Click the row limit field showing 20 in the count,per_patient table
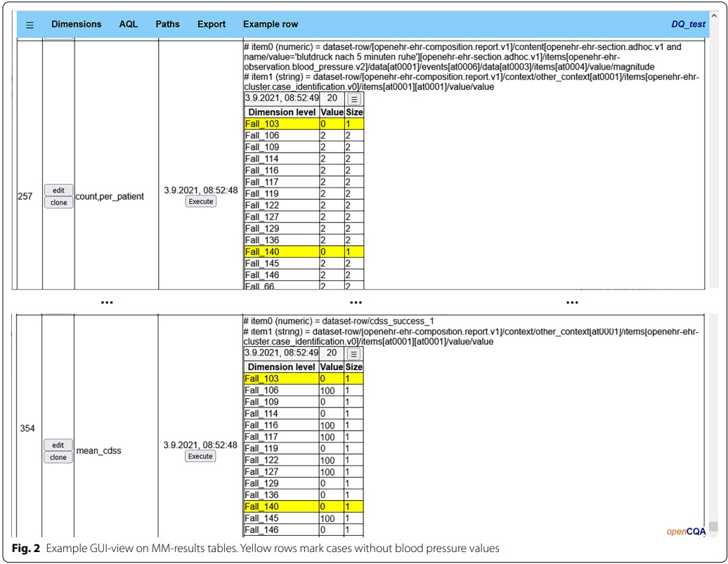Image resolution: width=728 pixels, height=564 pixels. point(332,98)
